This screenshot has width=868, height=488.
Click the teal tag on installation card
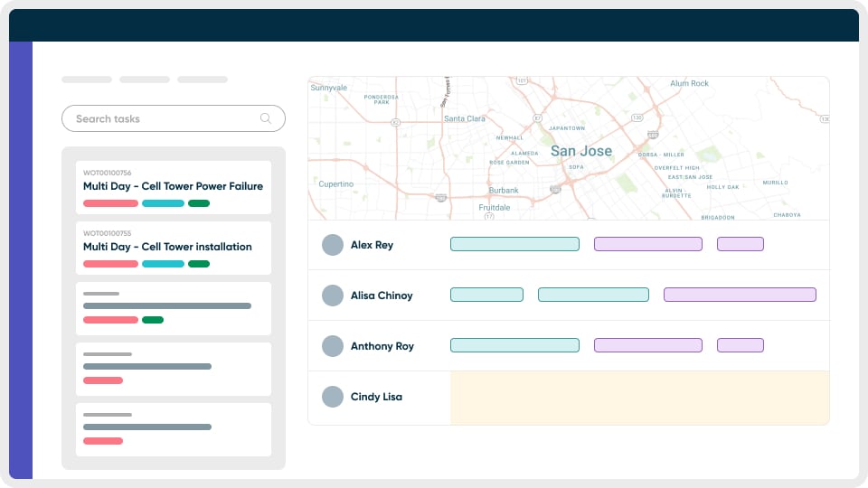163,264
